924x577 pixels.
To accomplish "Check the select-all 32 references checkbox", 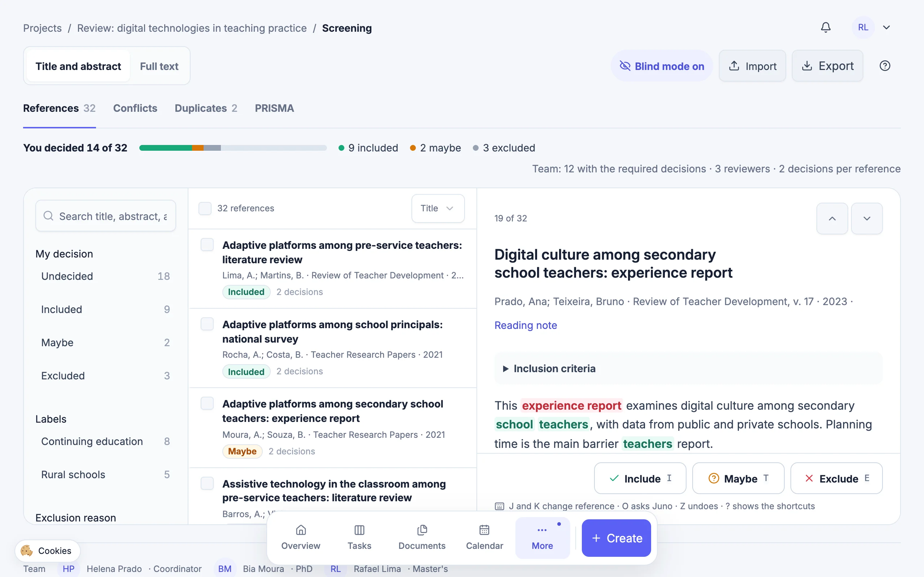I will [x=205, y=208].
